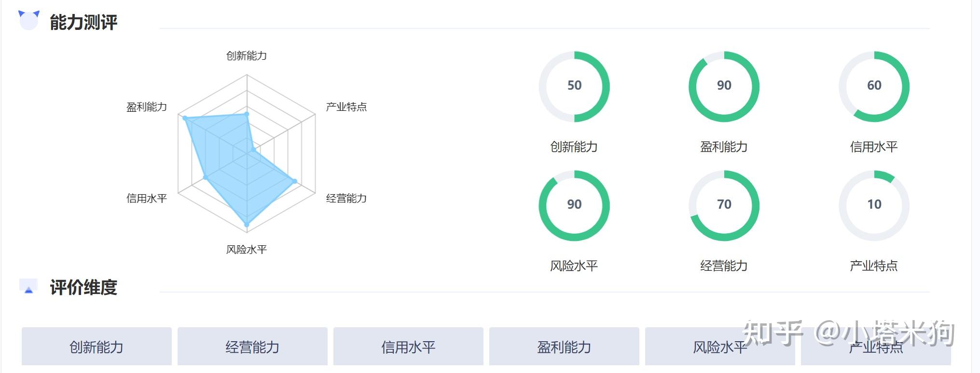This screenshot has height=373, width=980.
Task: Click the 风险水平 vertex point on radar chart
Action: click(x=246, y=225)
